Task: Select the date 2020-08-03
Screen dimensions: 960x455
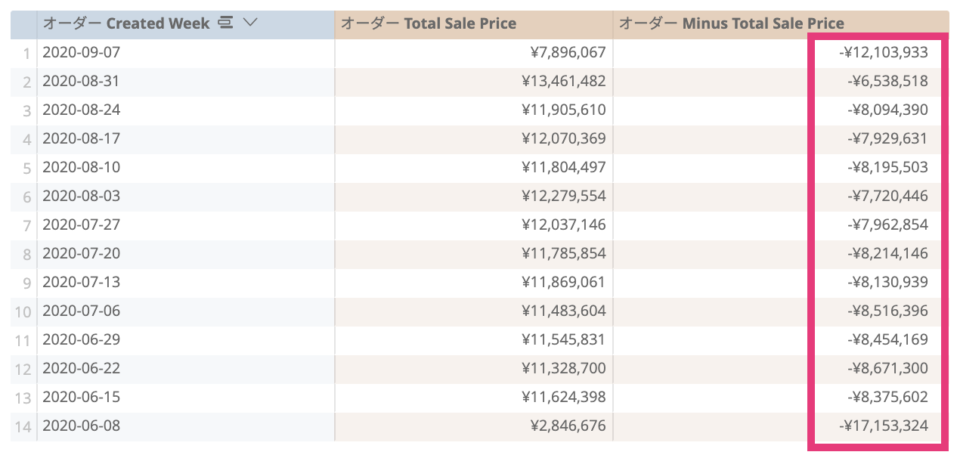Action: 81,196
